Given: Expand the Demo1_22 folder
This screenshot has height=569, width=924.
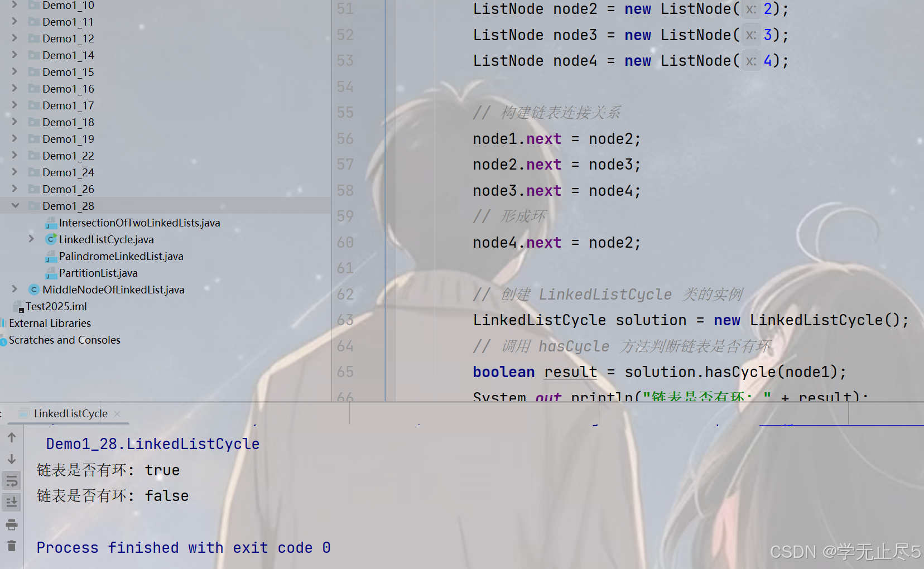Looking at the screenshot, I should [15, 156].
